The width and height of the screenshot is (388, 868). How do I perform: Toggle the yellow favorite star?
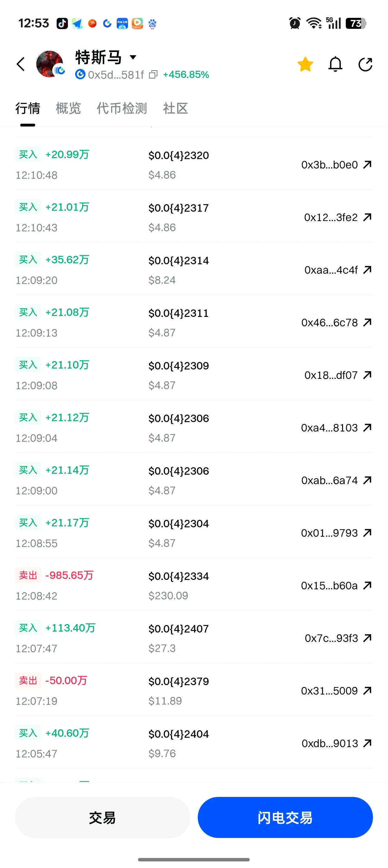305,64
